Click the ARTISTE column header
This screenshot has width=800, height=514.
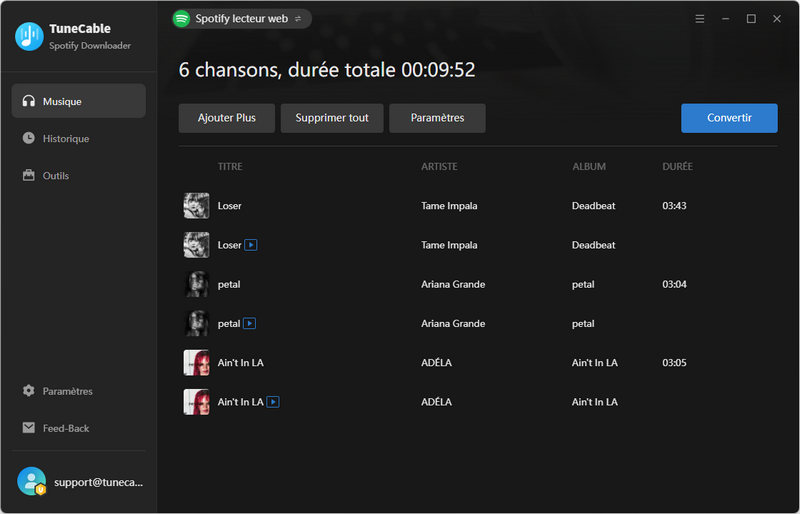pos(439,166)
